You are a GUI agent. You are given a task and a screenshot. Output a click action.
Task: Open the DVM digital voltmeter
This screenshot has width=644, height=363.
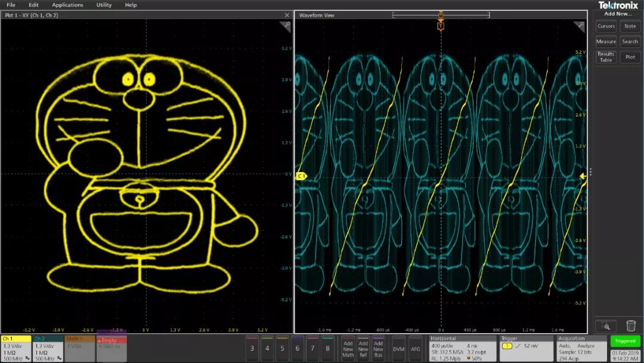coord(398,349)
